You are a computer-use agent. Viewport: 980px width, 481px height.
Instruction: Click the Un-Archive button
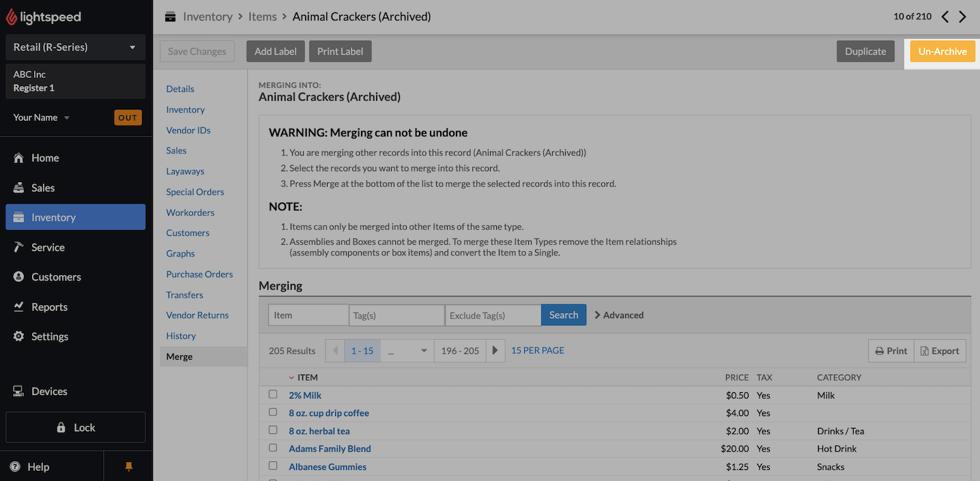click(942, 51)
